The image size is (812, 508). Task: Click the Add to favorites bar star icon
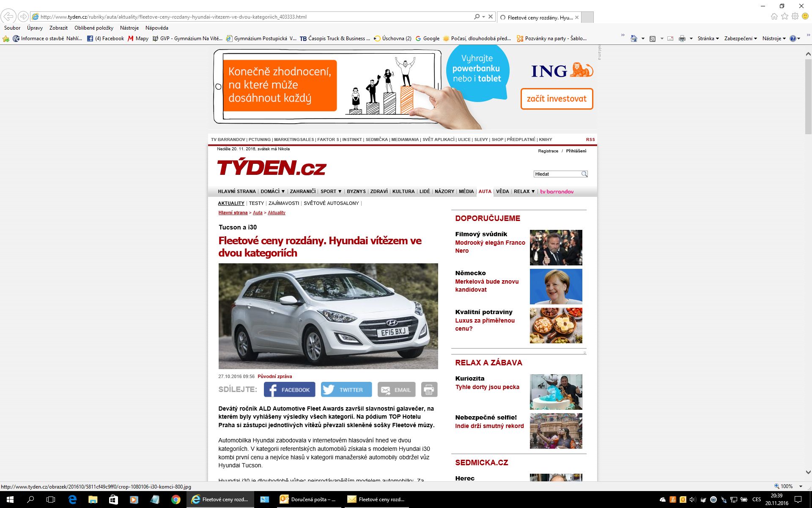[x=6, y=39]
